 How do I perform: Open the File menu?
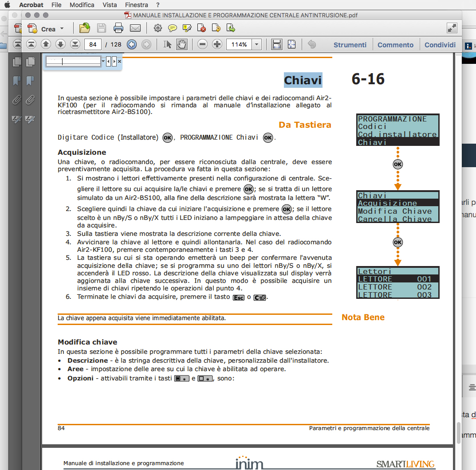(56, 5)
